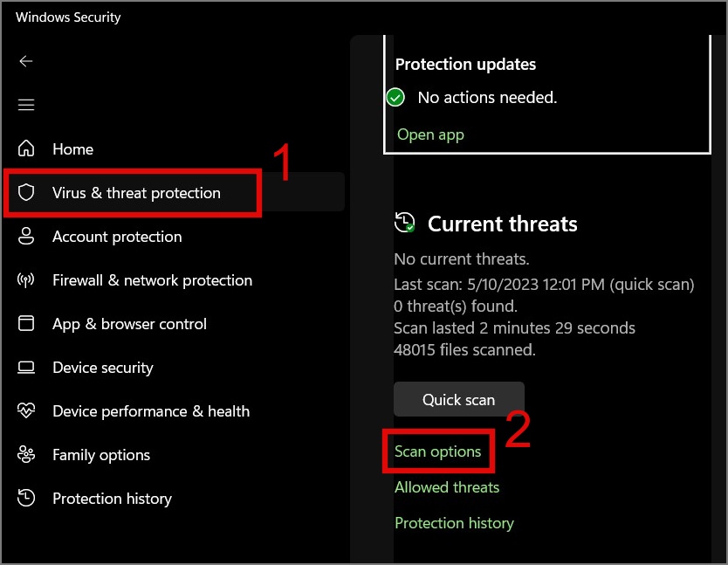View Allowed threats link

(x=447, y=487)
